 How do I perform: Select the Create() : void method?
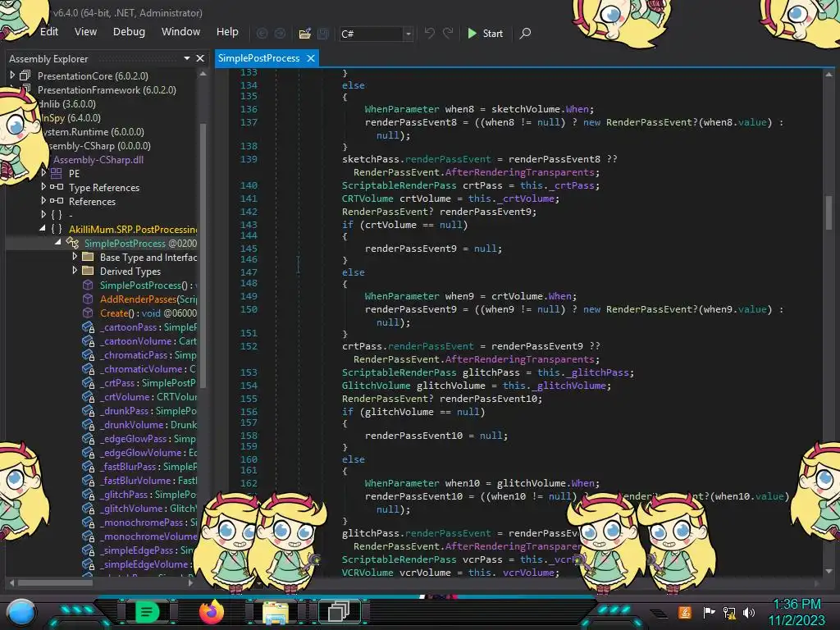[x=148, y=313]
